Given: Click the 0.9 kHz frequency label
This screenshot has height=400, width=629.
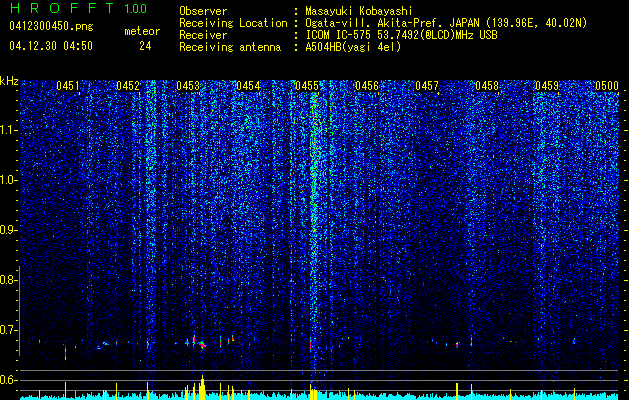Looking at the screenshot, I should tap(8, 230).
